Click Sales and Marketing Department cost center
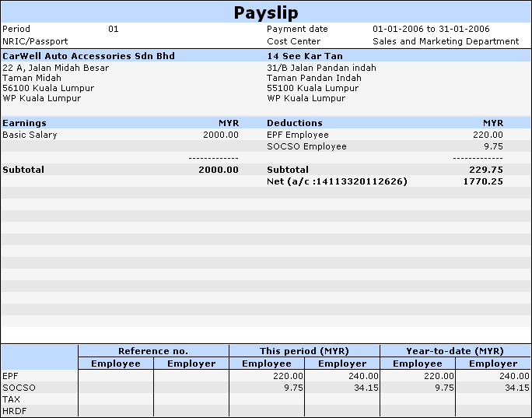The width and height of the screenshot is (532, 418). pyautogui.click(x=445, y=41)
